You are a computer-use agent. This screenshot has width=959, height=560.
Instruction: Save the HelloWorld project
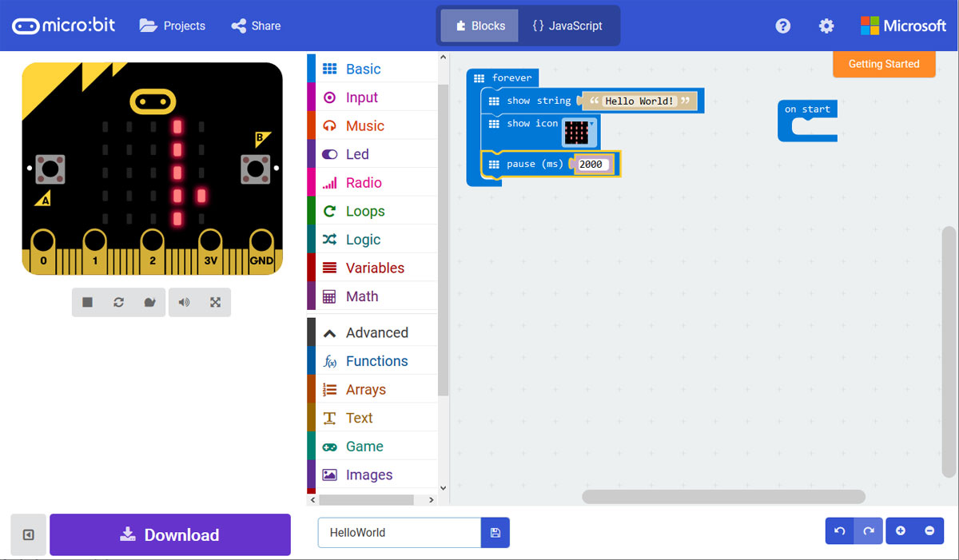(x=495, y=532)
